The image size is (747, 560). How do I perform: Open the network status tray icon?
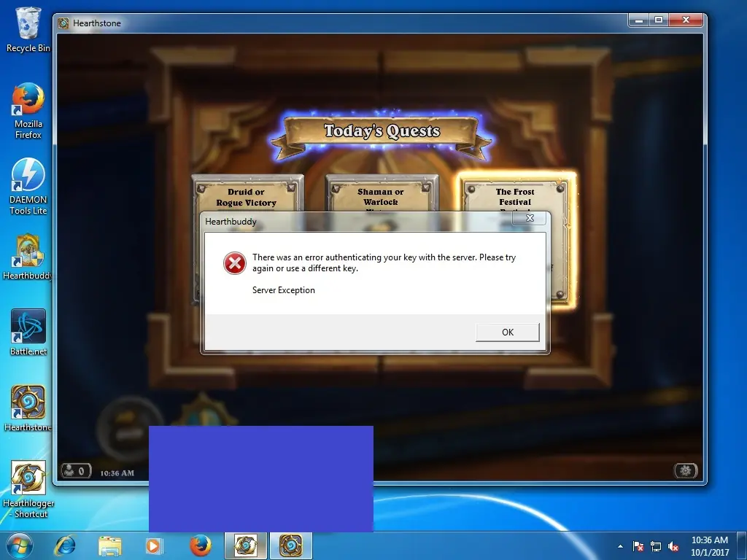tap(656, 546)
